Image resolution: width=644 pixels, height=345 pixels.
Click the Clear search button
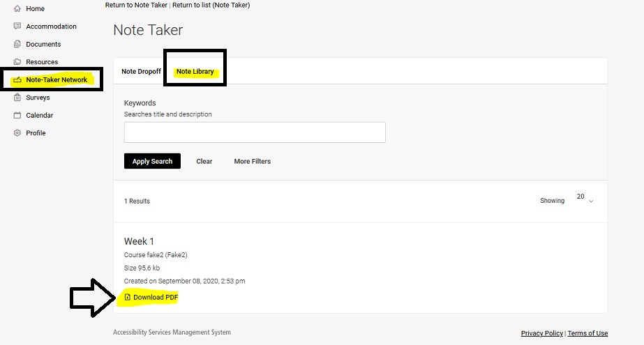point(204,161)
